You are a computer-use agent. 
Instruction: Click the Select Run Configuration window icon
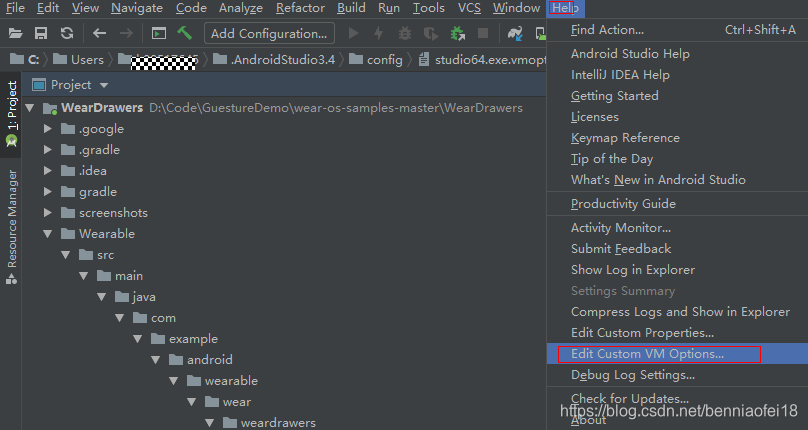pyautogui.click(x=159, y=34)
